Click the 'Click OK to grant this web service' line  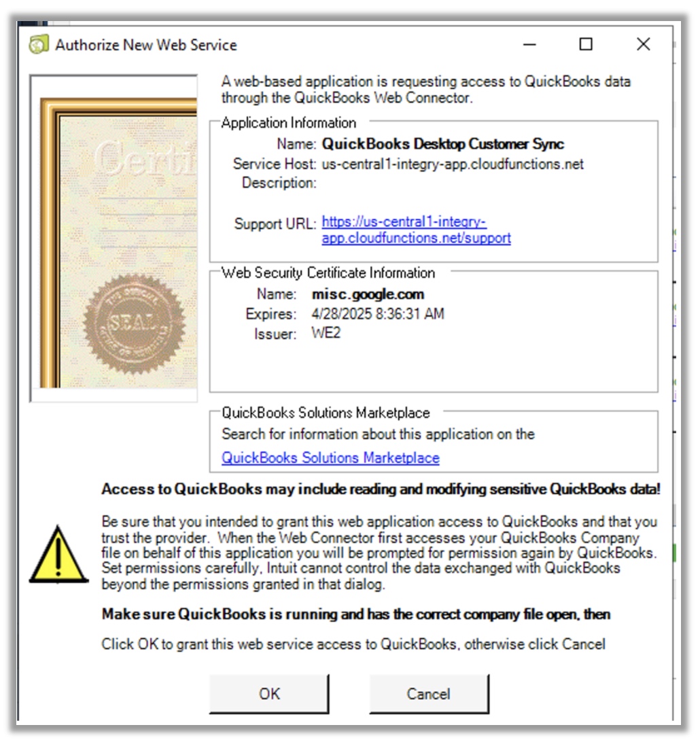click(x=353, y=645)
